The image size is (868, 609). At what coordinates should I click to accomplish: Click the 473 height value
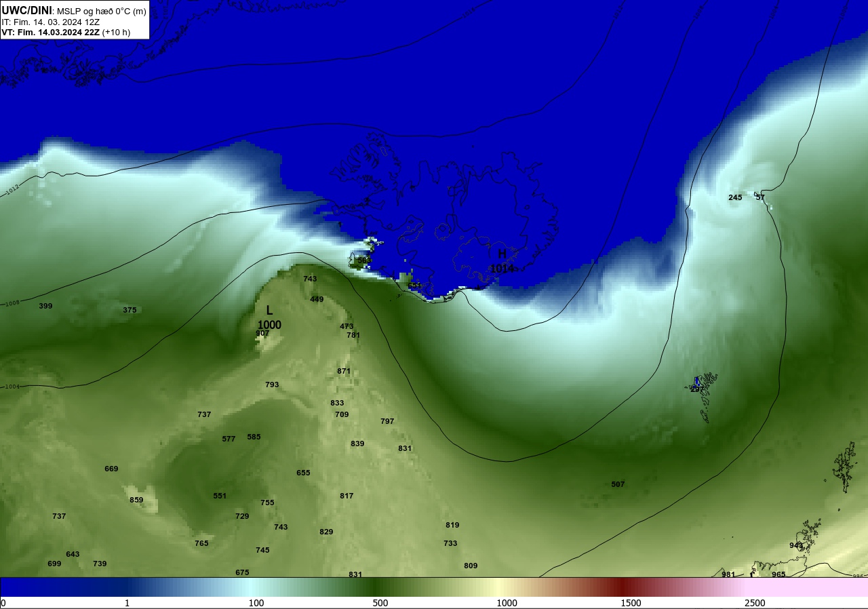tap(347, 326)
